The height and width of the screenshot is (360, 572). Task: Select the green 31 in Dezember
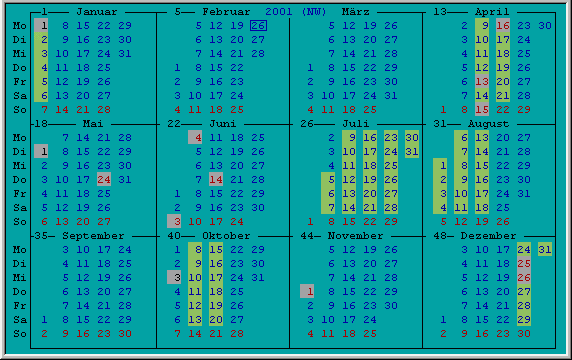click(545, 249)
